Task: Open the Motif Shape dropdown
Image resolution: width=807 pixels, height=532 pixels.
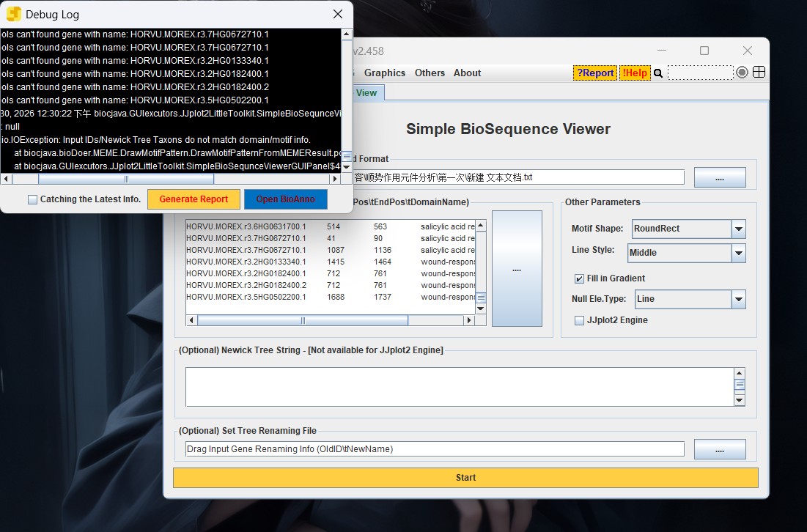Action: [738, 229]
